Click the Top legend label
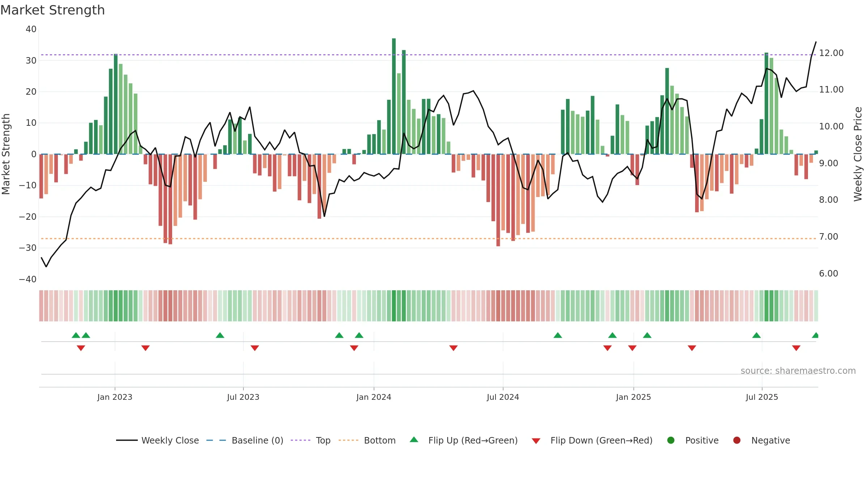The image size is (868, 488). (x=323, y=440)
